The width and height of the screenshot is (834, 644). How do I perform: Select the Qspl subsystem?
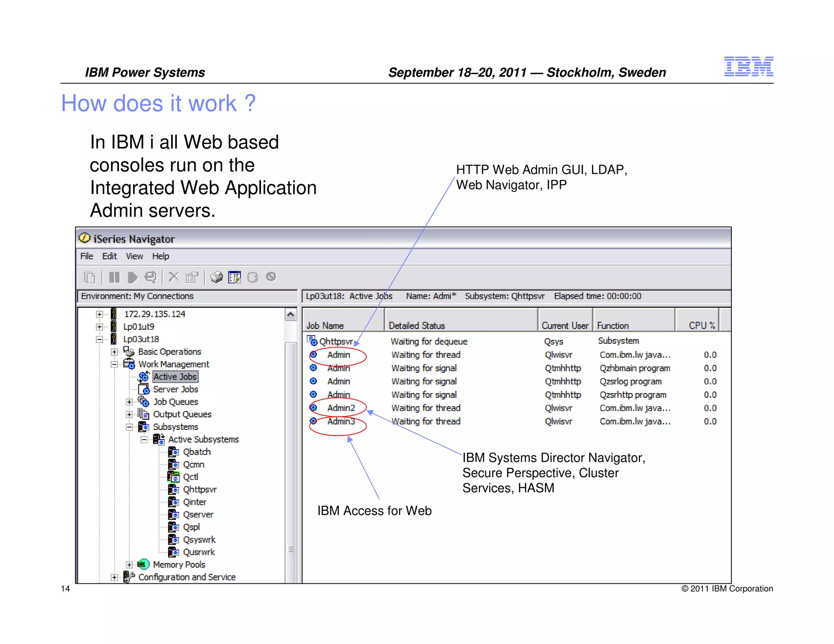click(x=191, y=527)
